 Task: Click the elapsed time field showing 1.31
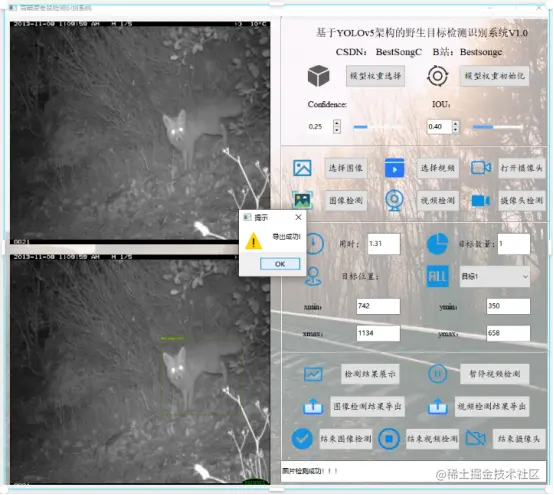click(x=384, y=244)
